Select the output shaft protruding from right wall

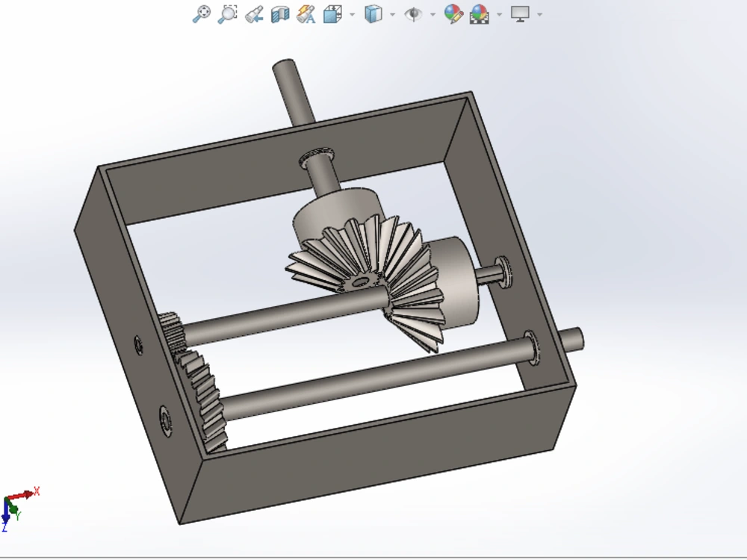coord(571,340)
